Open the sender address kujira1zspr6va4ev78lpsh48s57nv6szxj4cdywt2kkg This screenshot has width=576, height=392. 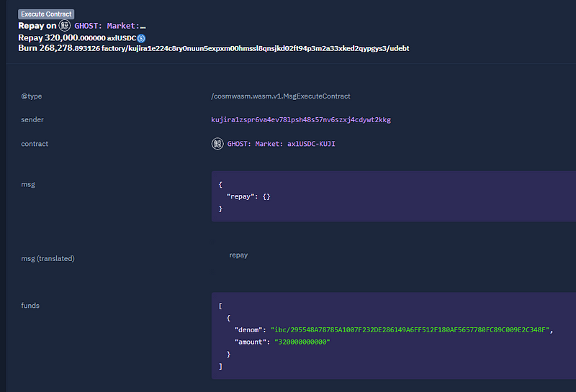click(301, 119)
